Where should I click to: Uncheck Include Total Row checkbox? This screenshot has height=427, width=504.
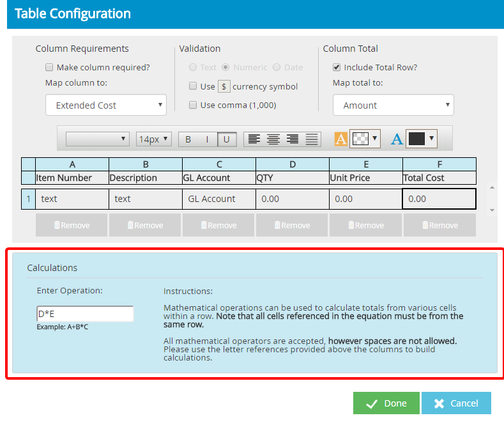(x=337, y=67)
